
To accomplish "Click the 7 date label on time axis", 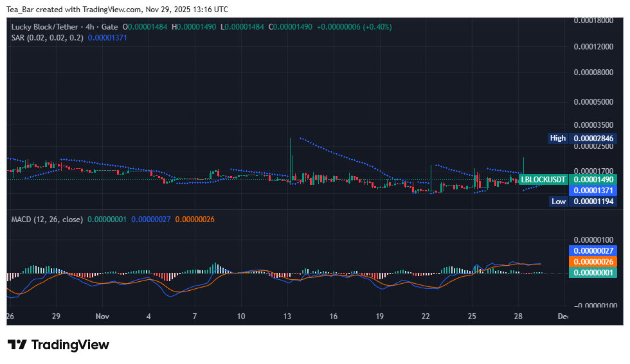I will click(195, 316).
